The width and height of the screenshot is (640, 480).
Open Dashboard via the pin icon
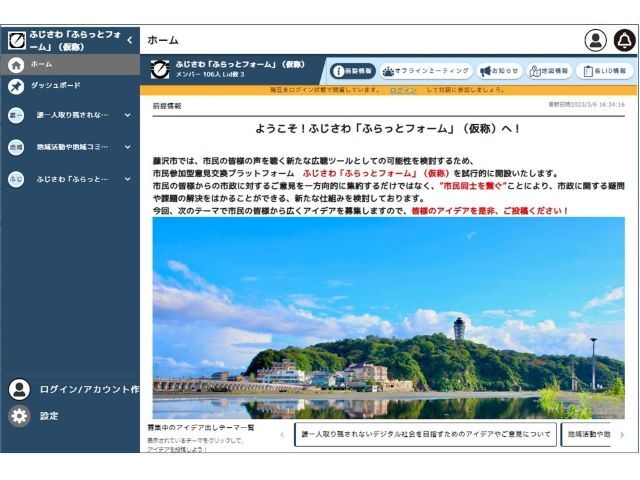coord(16,86)
